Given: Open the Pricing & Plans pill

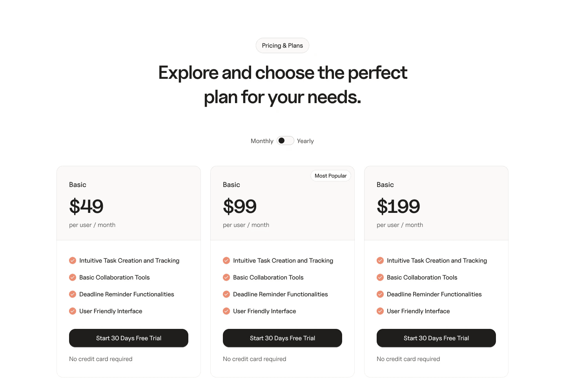Looking at the screenshot, I should coord(282,45).
